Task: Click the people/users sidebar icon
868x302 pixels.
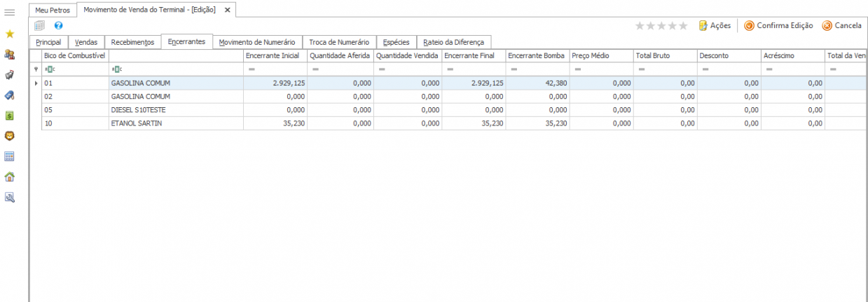Action: point(10,54)
